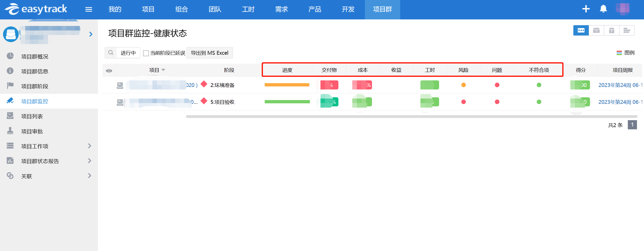Open the 团队 top menu

[215, 9]
